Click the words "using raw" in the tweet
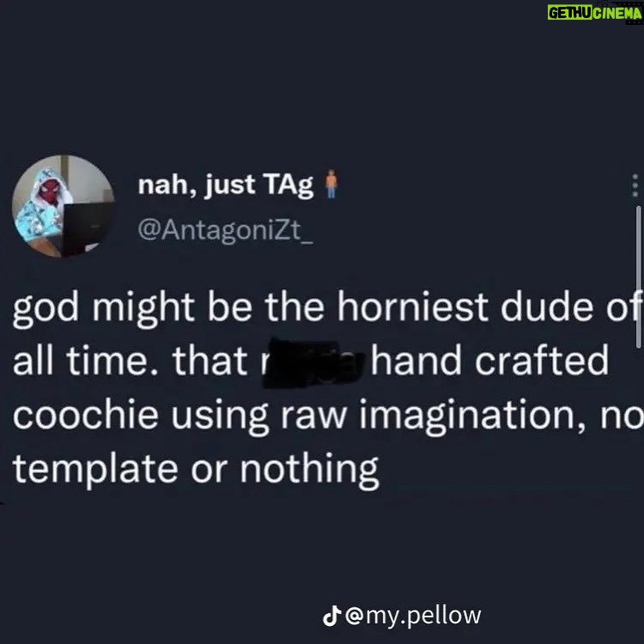 [x=258, y=416]
